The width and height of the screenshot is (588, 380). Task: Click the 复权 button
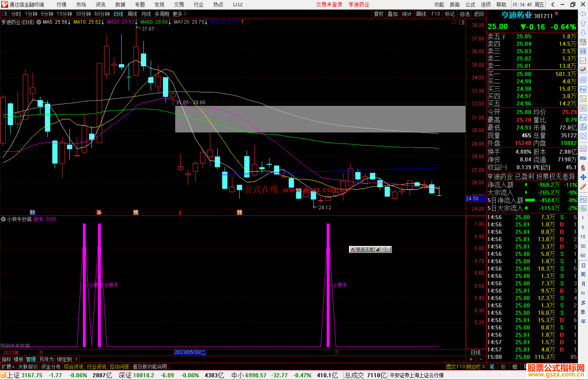coord(379,14)
